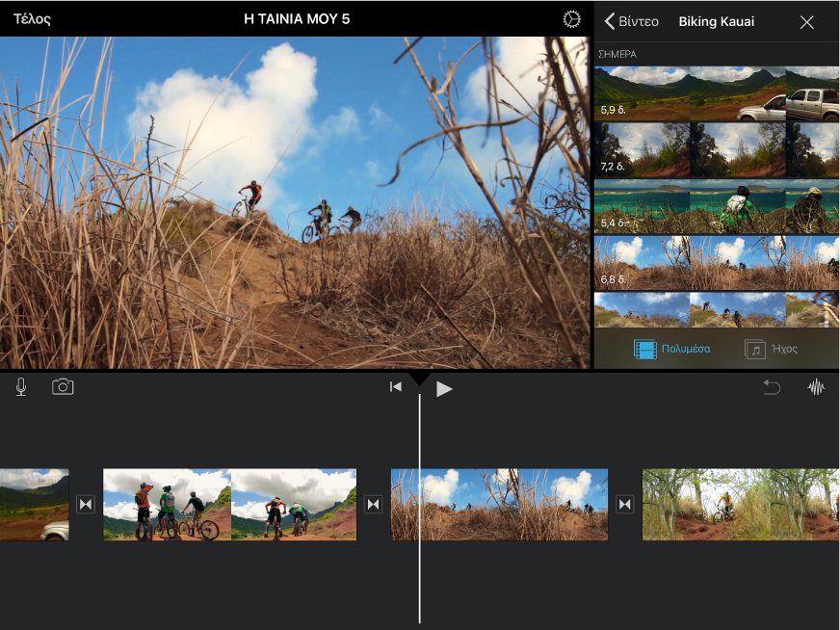Open transition between truck and bikers clips
Image resolution: width=840 pixels, height=630 pixels.
click(x=86, y=504)
